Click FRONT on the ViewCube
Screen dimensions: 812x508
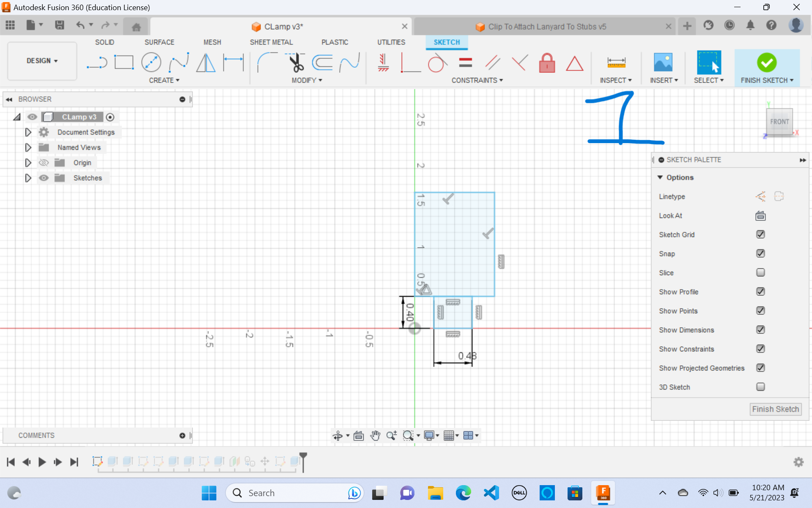[x=779, y=122]
